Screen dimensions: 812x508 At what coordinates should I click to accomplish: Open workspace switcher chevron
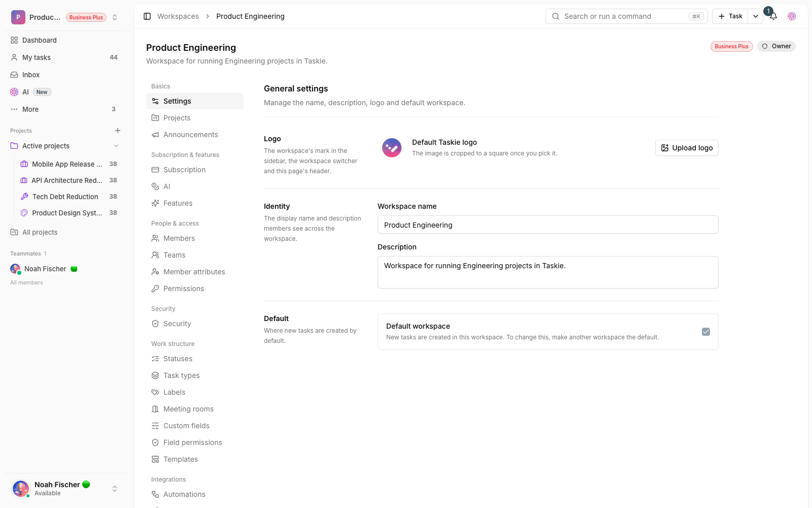(x=115, y=17)
